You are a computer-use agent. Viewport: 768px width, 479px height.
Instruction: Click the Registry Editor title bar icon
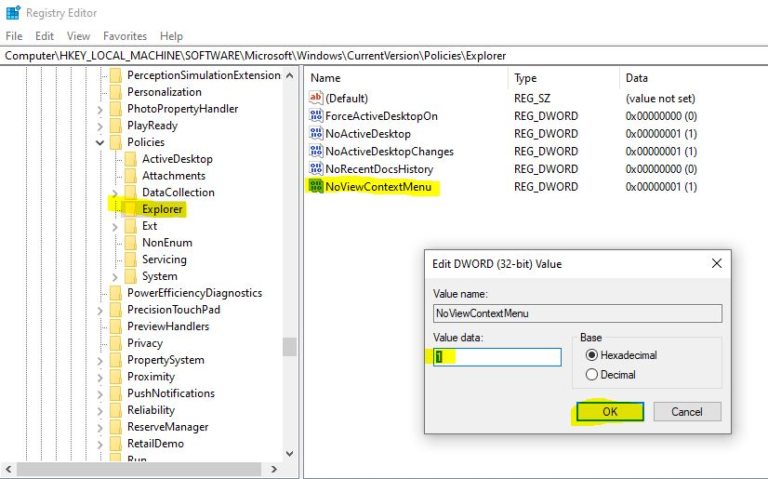(12, 13)
